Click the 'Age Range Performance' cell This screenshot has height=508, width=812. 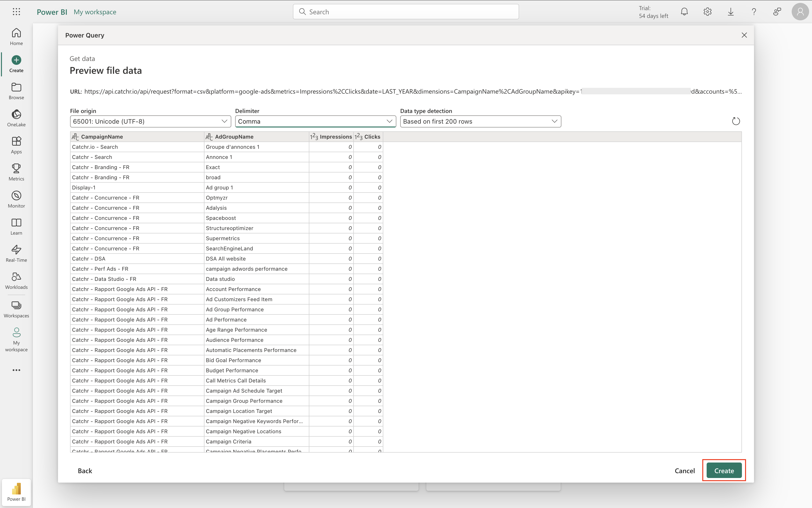click(256, 329)
